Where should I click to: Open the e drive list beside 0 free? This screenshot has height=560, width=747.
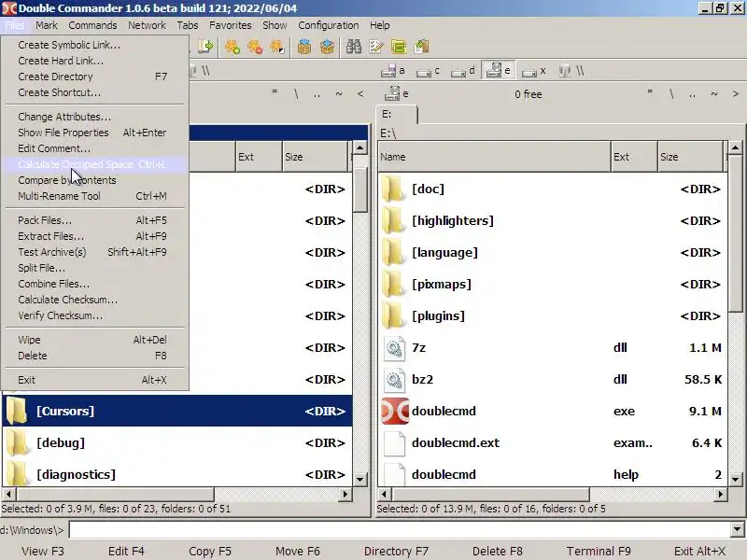pos(397,94)
